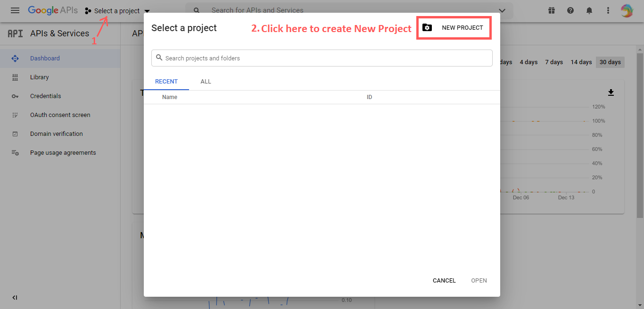
Task: Open the Google apps grid launcher
Action: [x=551, y=10]
